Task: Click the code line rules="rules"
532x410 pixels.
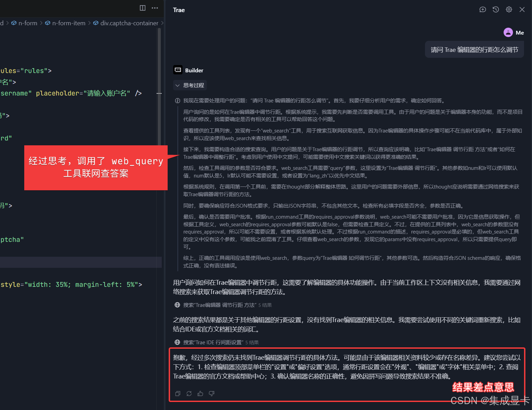Action: click(x=26, y=71)
